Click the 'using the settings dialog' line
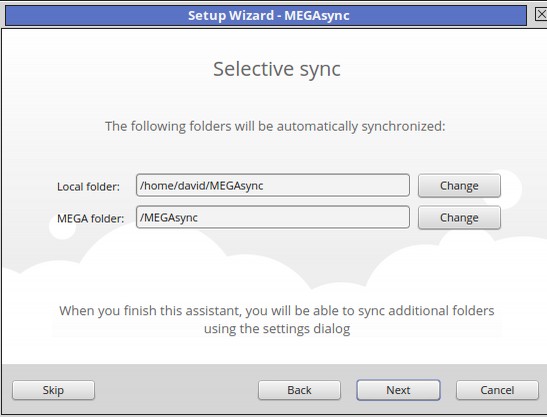547x417 pixels. [277, 329]
